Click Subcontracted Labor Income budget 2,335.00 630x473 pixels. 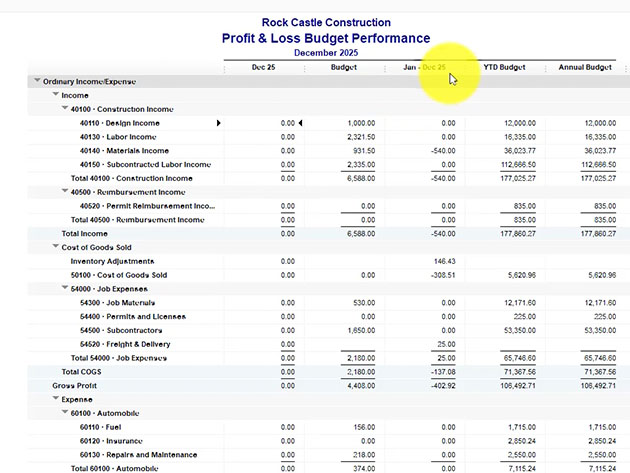point(361,165)
